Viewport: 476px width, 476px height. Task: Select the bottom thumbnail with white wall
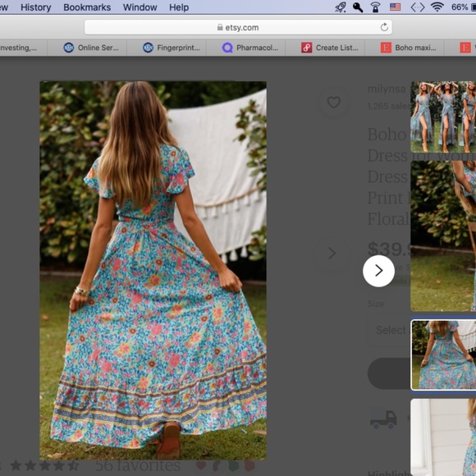(443, 437)
